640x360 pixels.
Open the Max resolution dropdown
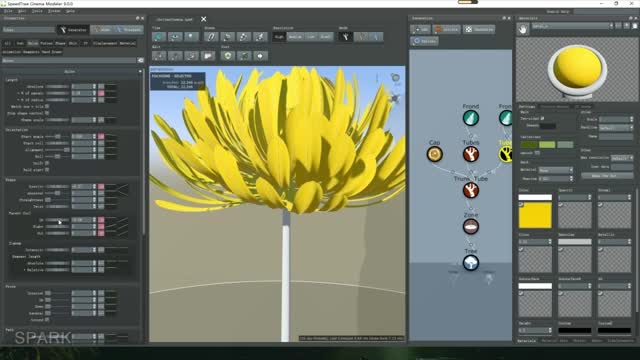pyautogui.click(x=622, y=158)
